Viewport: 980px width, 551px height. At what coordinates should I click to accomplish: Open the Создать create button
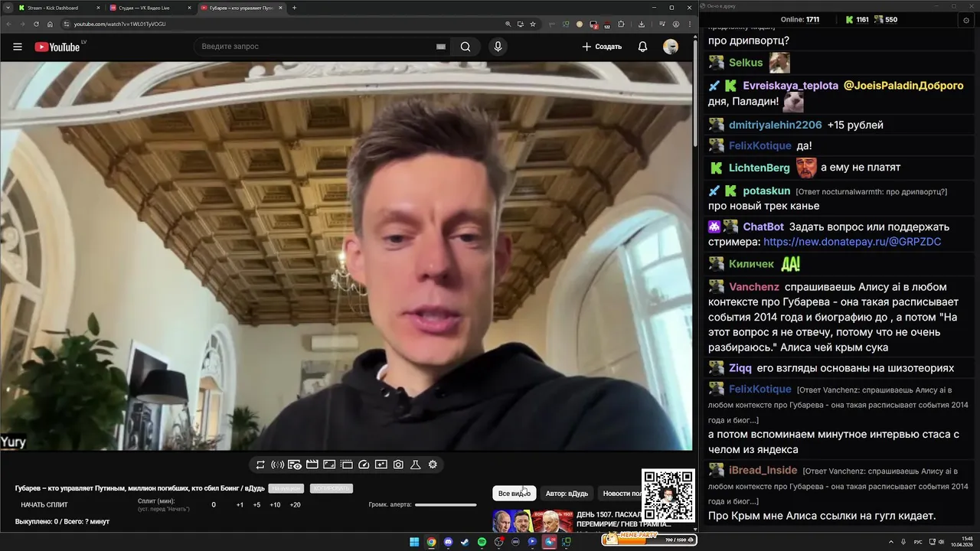tap(602, 47)
